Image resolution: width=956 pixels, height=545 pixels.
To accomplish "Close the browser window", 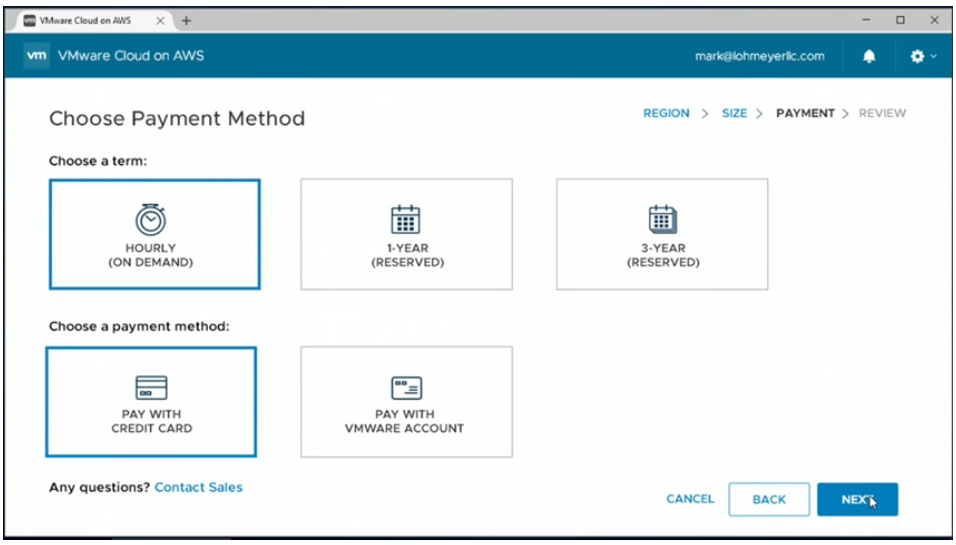I will pyautogui.click(x=934, y=20).
